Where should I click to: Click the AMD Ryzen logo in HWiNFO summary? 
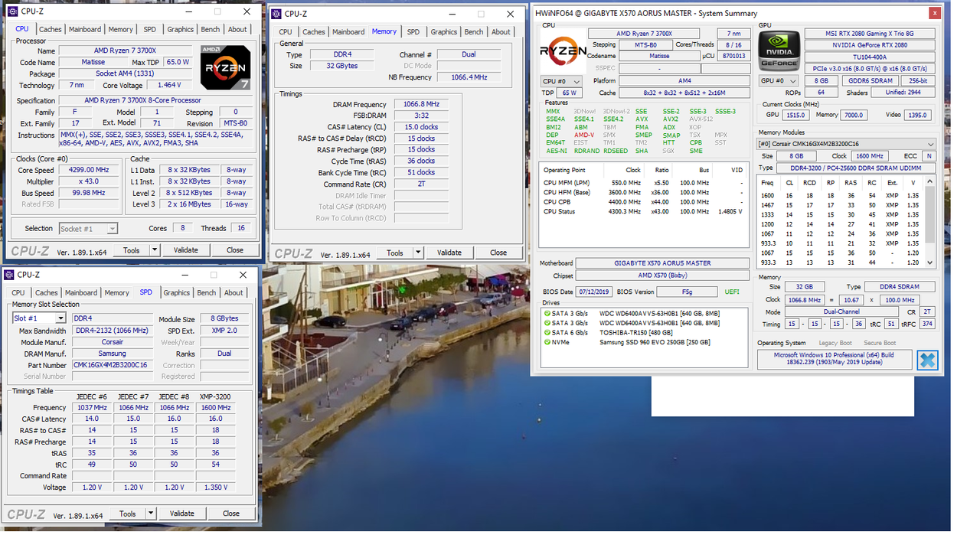pos(563,51)
